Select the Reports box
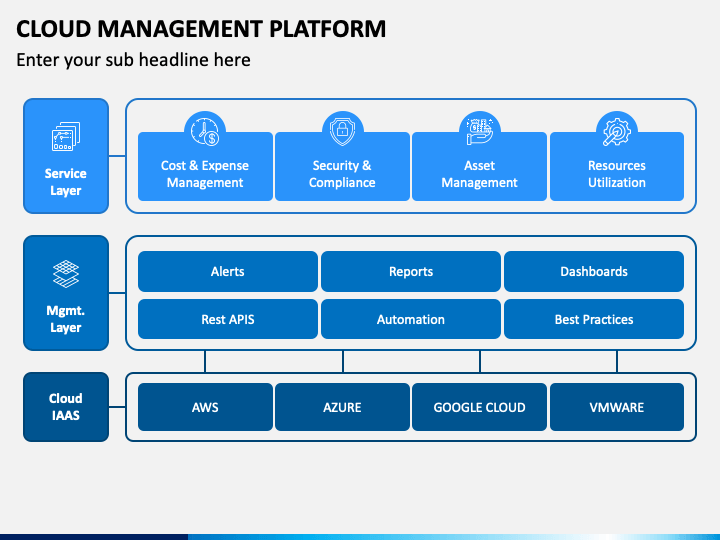Viewport: 720px width, 540px height. pos(410,271)
